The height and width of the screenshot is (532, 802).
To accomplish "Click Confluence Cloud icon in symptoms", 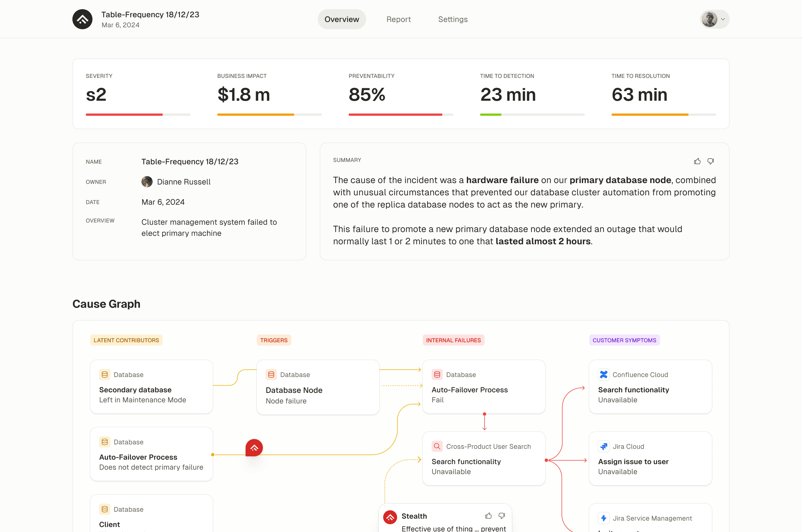I will tap(603, 375).
